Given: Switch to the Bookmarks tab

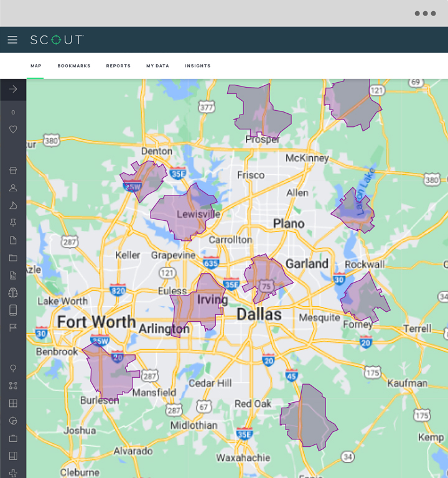Looking at the screenshot, I should pyautogui.click(x=74, y=66).
